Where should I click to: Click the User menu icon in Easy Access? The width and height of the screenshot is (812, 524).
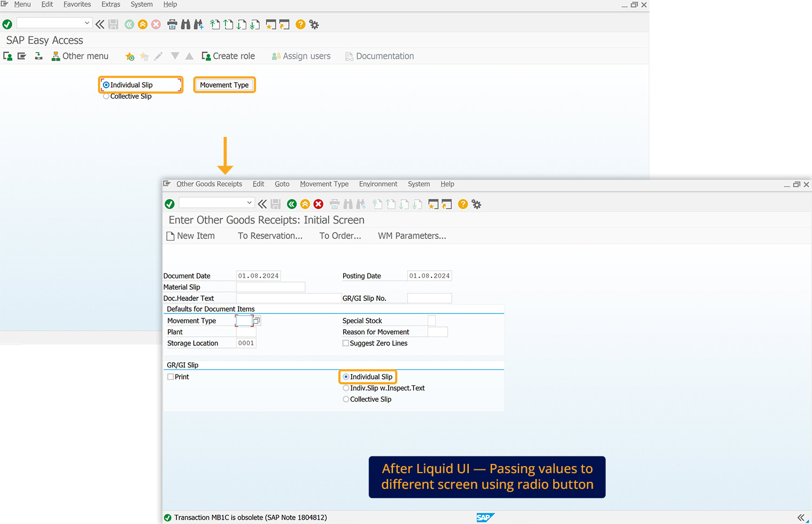pos(8,56)
